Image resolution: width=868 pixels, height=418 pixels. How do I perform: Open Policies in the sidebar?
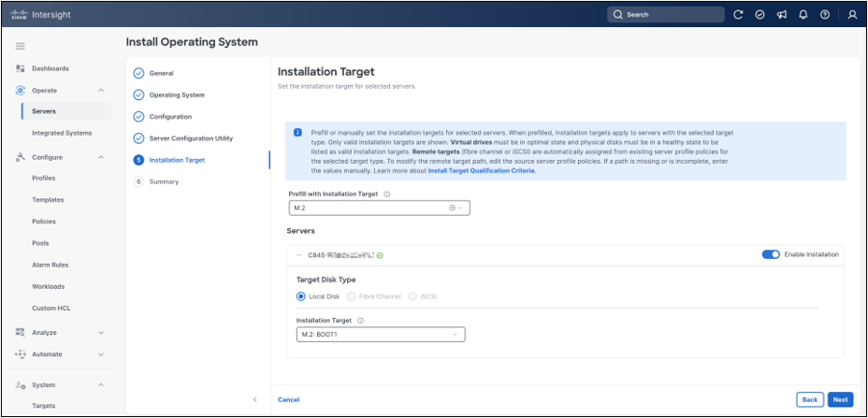pyautogui.click(x=44, y=222)
